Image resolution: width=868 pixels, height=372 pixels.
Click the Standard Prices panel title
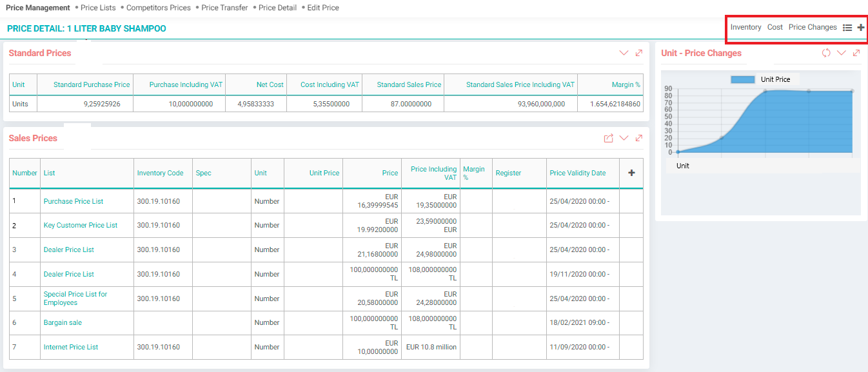point(40,53)
